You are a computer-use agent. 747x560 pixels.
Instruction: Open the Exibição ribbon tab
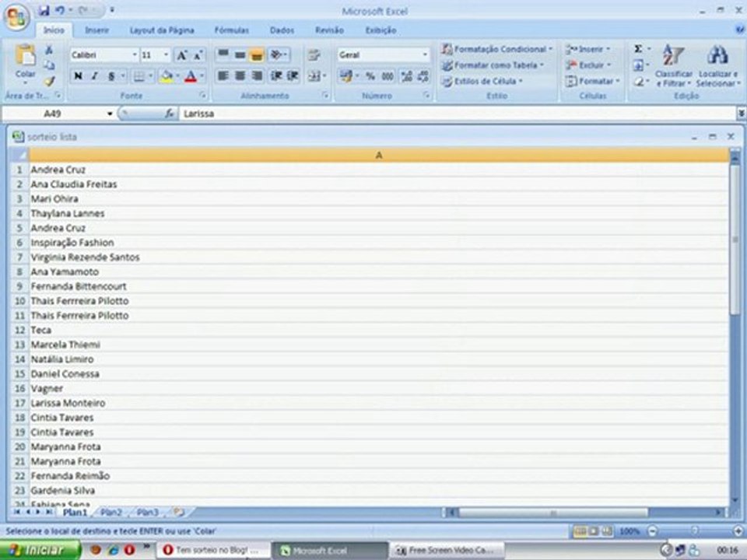click(x=381, y=30)
